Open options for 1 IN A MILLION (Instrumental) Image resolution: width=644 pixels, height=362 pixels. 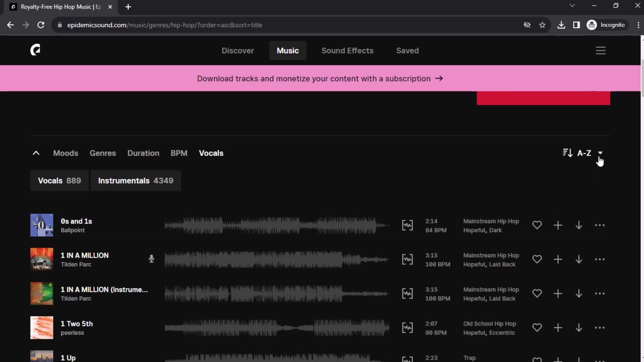600,294
